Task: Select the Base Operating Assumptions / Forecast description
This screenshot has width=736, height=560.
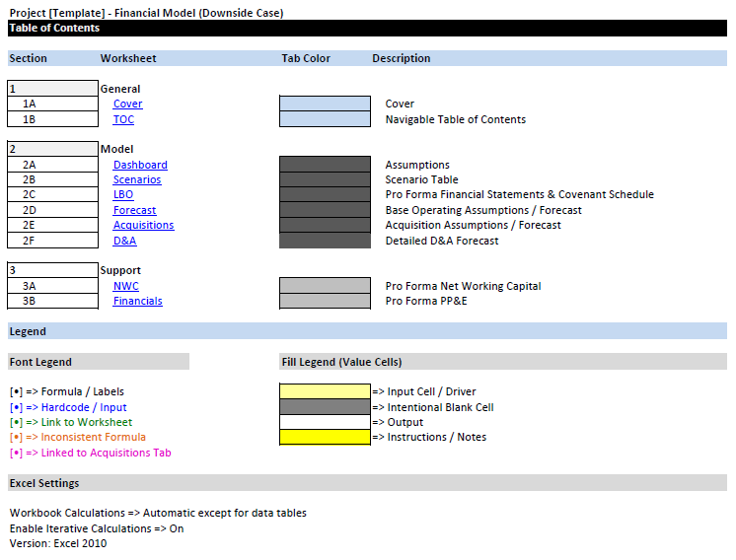Action: point(483,210)
